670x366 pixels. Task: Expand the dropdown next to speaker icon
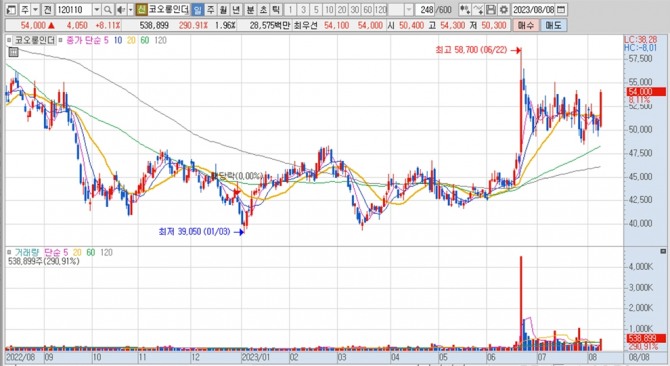point(131,9)
